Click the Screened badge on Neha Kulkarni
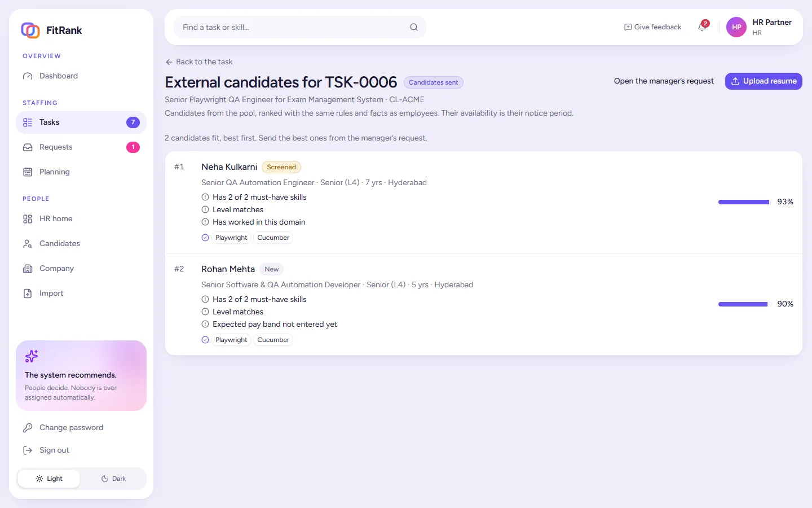 (281, 167)
